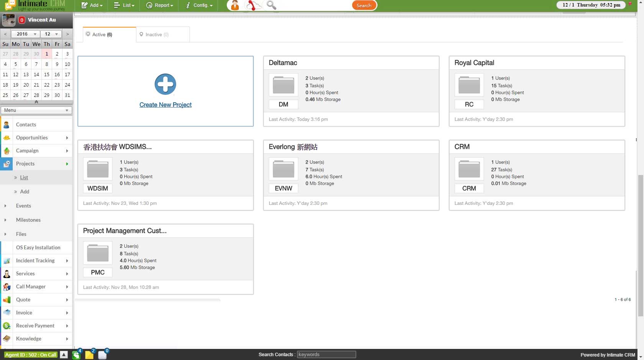Go to next month in the calendar
This screenshot has width=644, height=360.
(67, 34)
